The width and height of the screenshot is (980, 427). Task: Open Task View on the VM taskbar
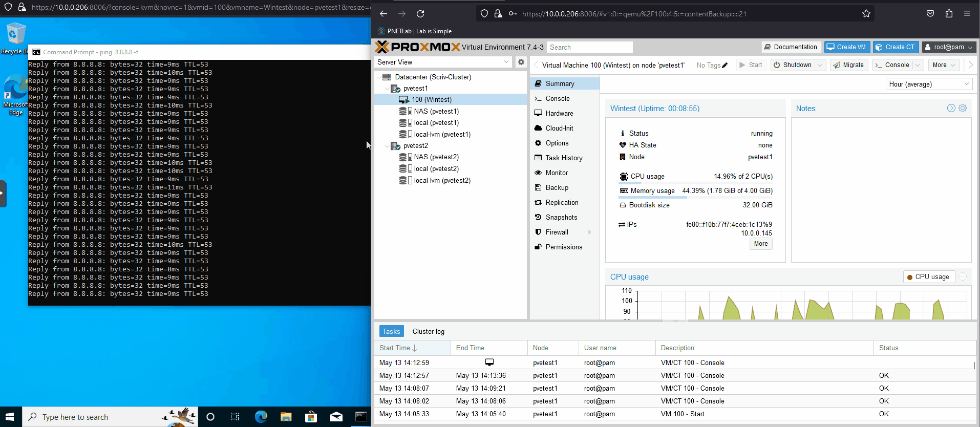point(235,417)
